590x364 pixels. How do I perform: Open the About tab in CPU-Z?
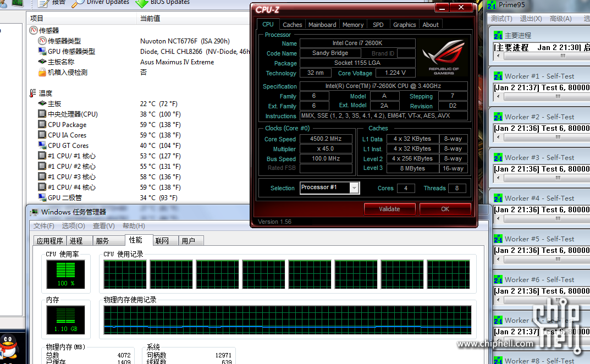(431, 25)
